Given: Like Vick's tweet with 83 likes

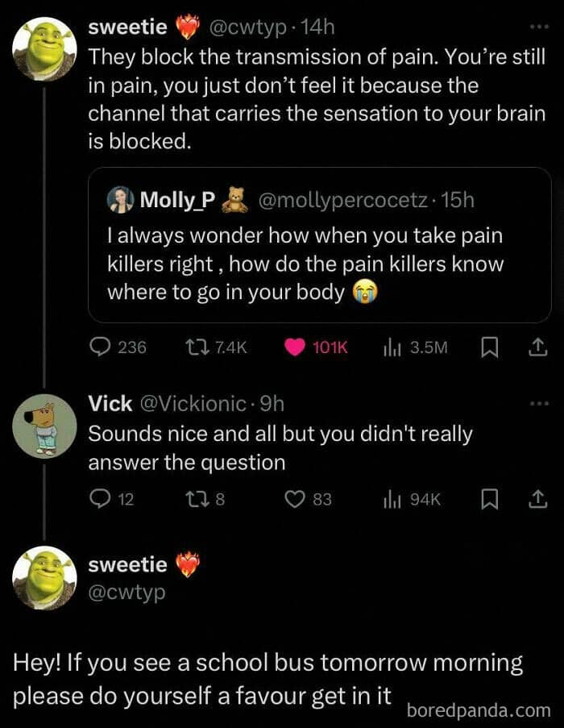Looking at the screenshot, I should [x=295, y=500].
